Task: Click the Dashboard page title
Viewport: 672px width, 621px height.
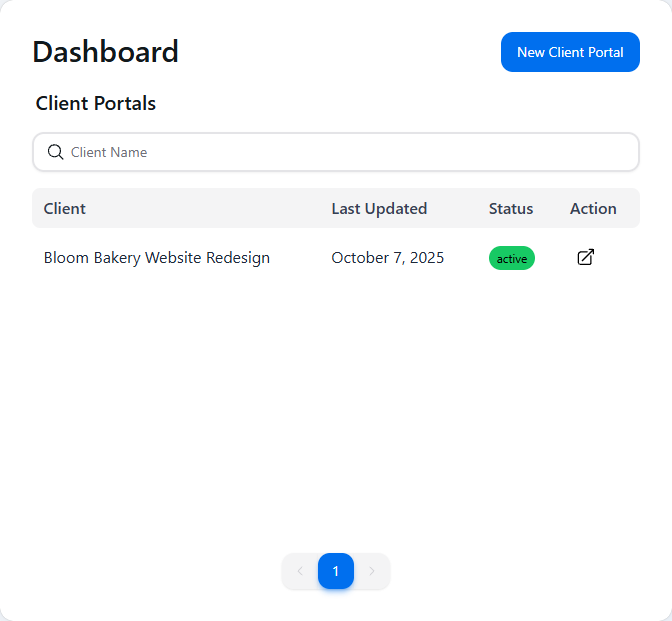Action: 106,52
